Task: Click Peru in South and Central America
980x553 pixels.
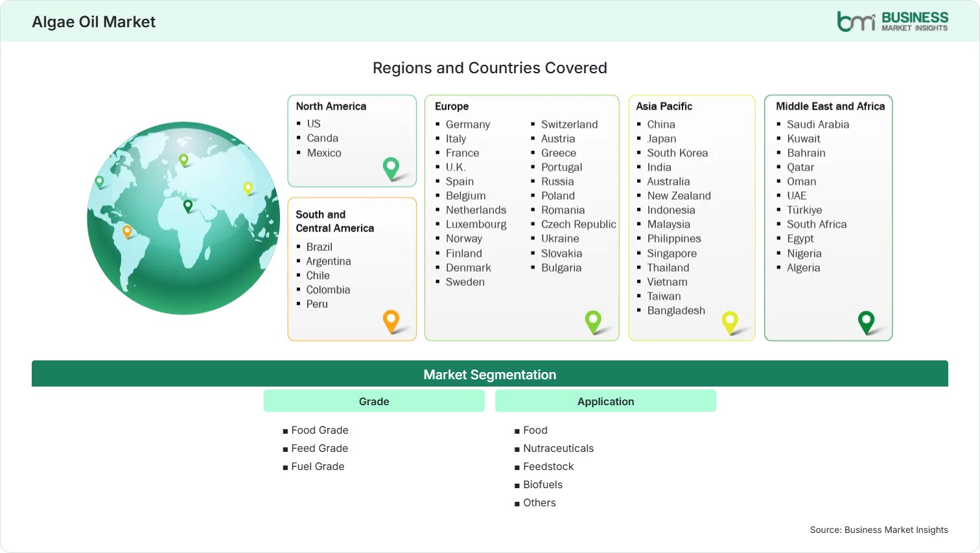Action: pos(317,304)
